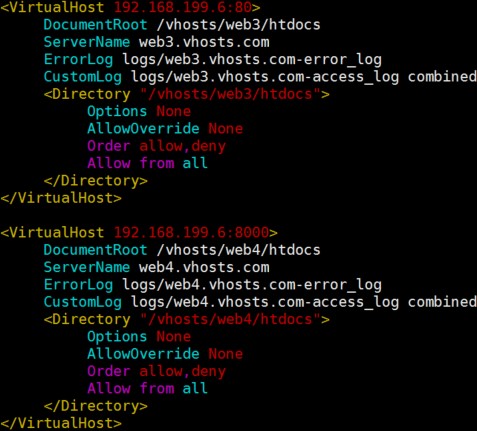477x431 pixels.
Task: Click the word combined on the web4 CustomLog line
Action: [442, 302]
